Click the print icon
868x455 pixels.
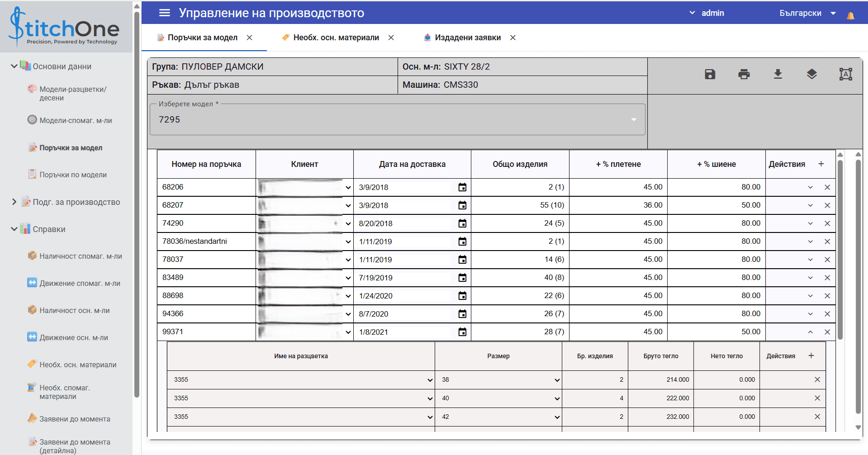[744, 74]
